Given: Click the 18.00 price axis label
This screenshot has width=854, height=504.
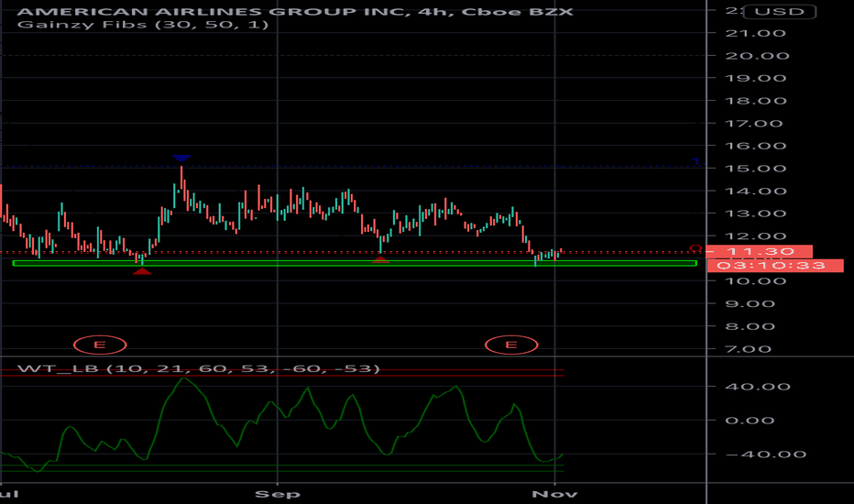Looking at the screenshot, I should click(756, 101).
